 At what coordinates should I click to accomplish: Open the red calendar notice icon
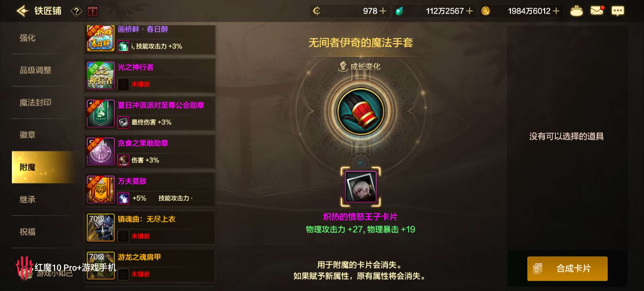point(92,11)
